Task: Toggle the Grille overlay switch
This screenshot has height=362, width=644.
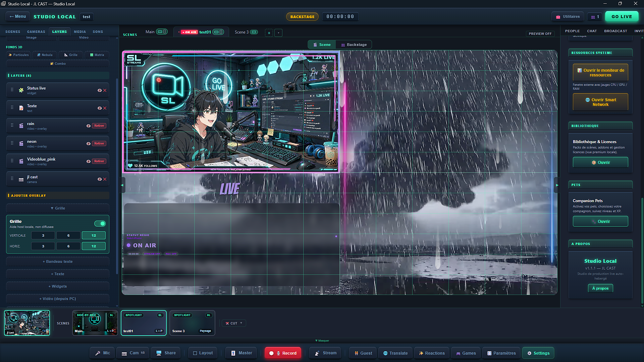Action: point(100,224)
